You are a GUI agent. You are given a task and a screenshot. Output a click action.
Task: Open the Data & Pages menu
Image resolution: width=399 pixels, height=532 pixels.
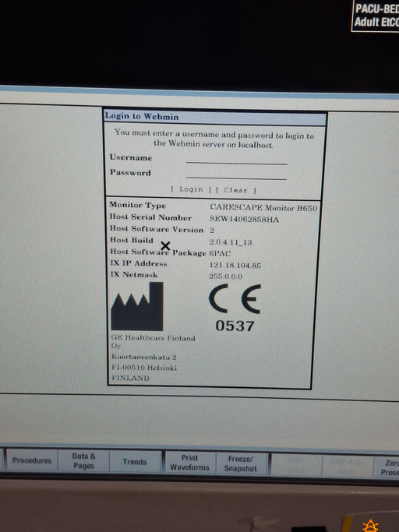tap(83, 461)
